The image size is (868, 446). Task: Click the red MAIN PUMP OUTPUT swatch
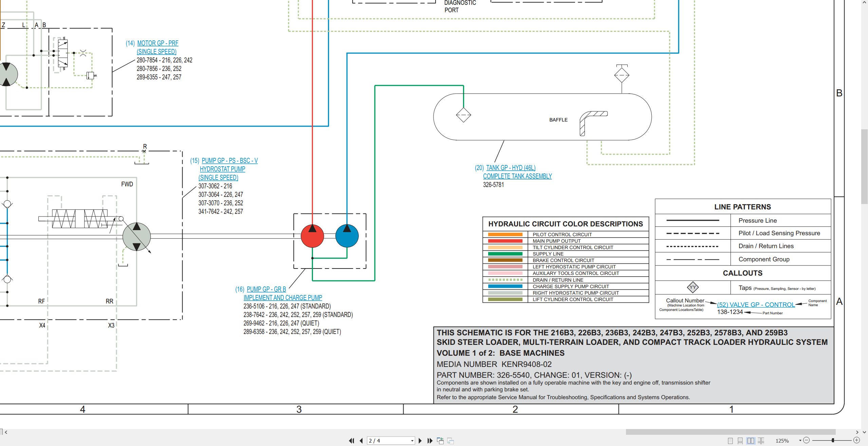[x=505, y=241]
